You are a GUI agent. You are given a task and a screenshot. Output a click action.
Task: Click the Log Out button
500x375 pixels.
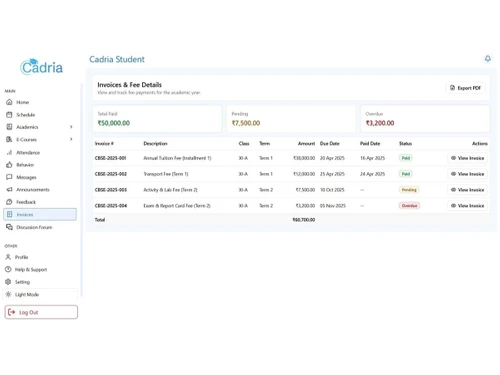(41, 312)
